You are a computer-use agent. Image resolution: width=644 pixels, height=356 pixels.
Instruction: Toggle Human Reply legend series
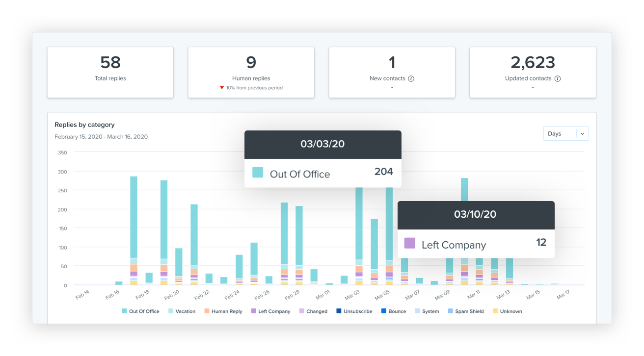pyautogui.click(x=223, y=311)
